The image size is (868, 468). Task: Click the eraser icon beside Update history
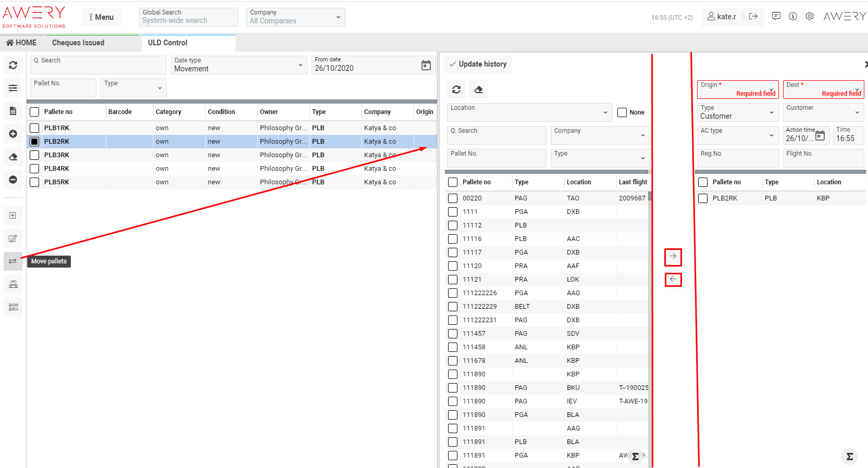click(478, 90)
